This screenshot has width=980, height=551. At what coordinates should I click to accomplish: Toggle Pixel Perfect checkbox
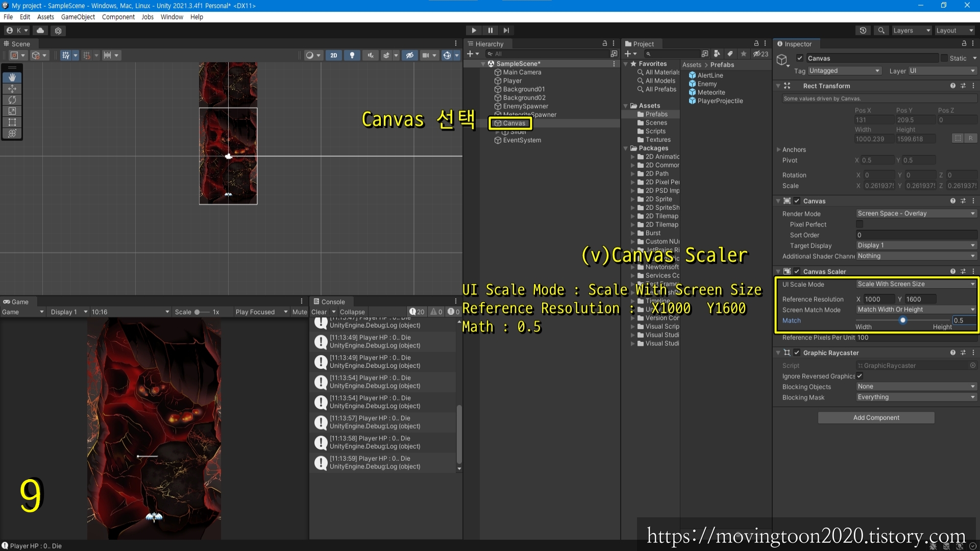(x=860, y=224)
